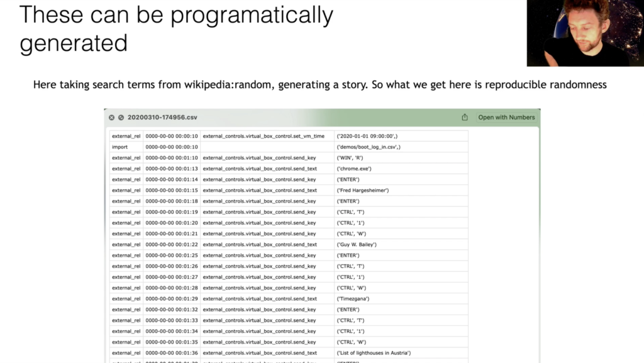Click the subtitle about wikipedia:random search terms

[x=320, y=84]
